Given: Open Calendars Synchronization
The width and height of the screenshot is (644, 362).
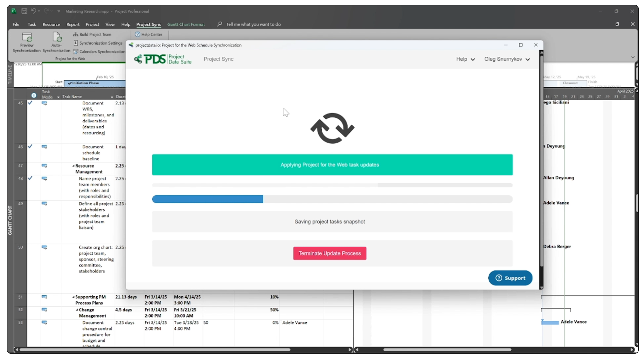Looking at the screenshot, I should (99, 52).
